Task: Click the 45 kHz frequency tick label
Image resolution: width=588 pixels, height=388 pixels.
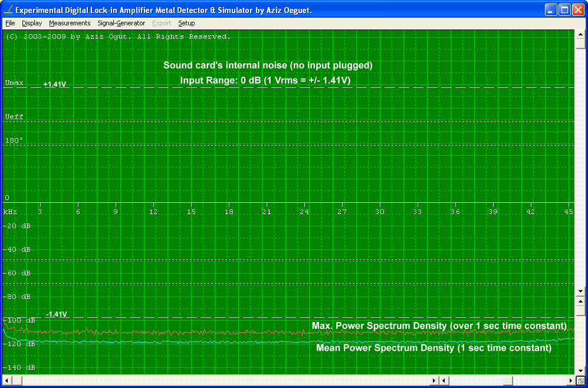Action: point(569,212)
